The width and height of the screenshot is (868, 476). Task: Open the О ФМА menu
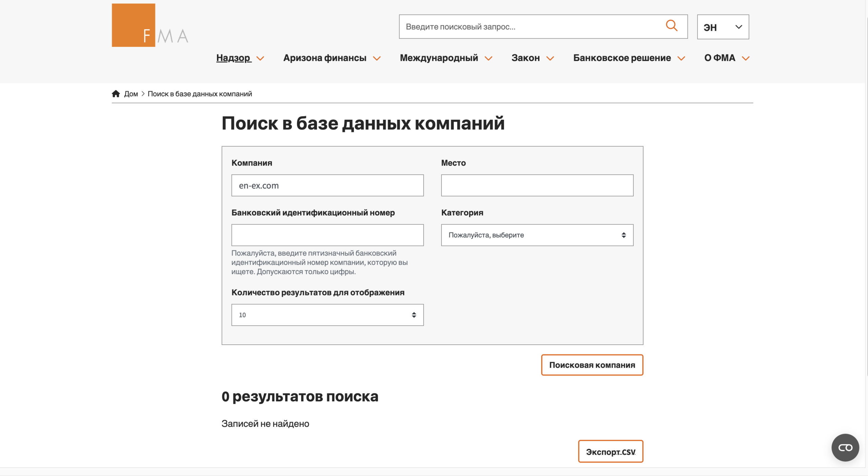727,58
